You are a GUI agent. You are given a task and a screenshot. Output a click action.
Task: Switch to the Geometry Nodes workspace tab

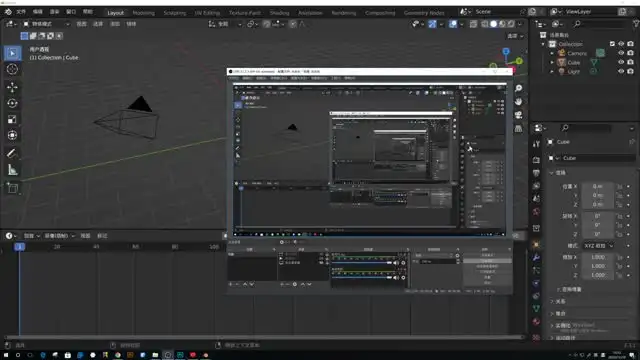(424, 13)
